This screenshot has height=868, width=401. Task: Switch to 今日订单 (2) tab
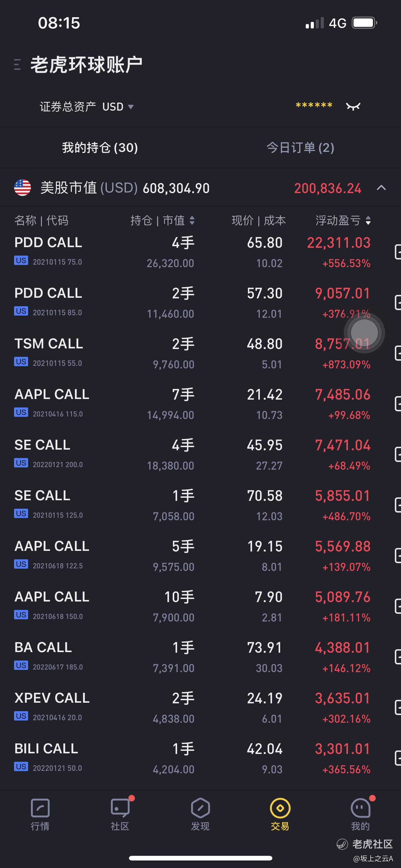[x=300, y=147]
